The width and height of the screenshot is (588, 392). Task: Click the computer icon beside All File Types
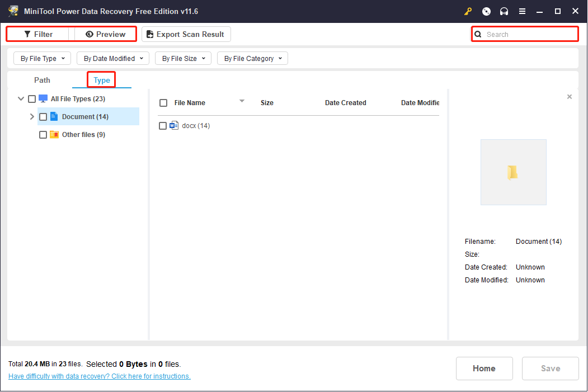(43, 98)
